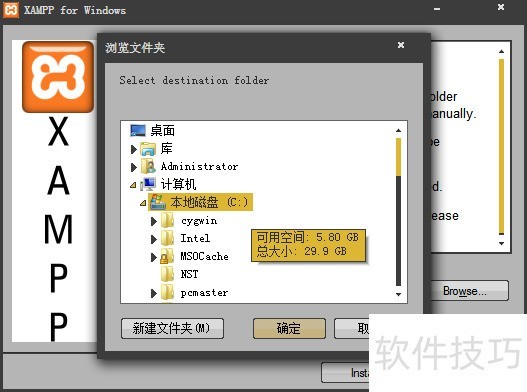
Task: Collapse the 本地磁盘 (C:) node
Action: click(x=143, y=203)
